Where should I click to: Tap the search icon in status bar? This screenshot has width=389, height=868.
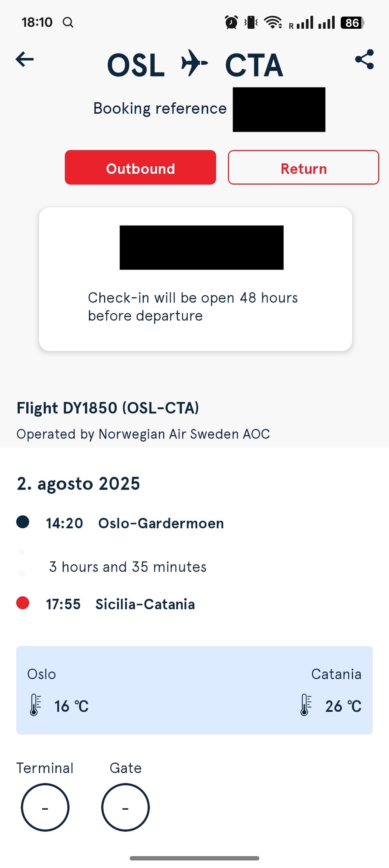pos(68,22)
